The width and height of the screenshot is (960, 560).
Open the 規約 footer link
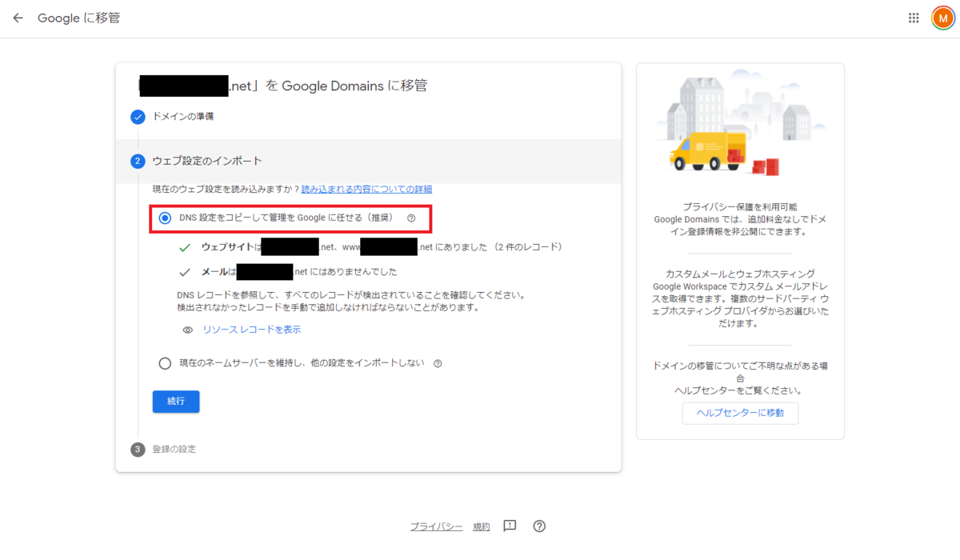(482, 526)
